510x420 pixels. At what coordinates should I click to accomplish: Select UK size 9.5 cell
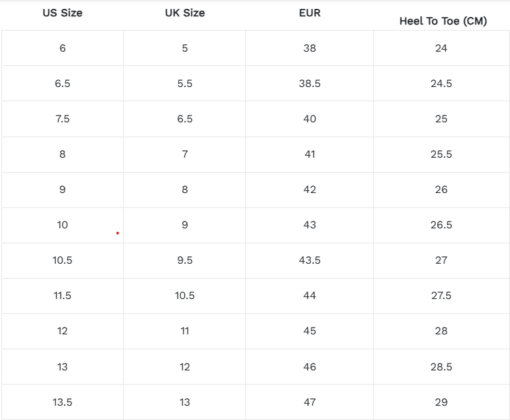[x=184, y=260]
